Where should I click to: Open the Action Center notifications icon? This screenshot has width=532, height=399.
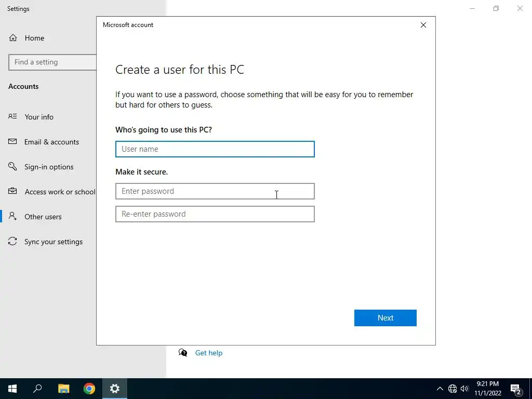point(516,389)
